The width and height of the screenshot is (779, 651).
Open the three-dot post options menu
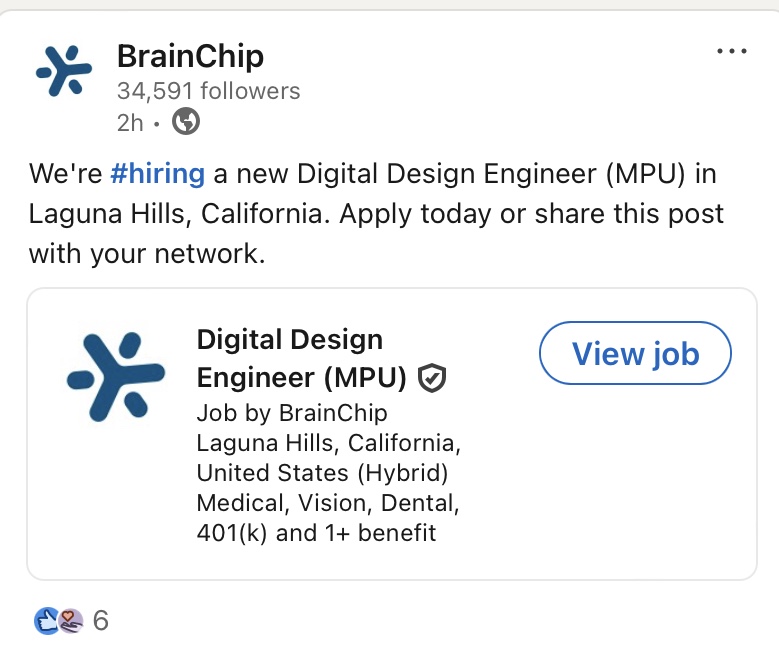point(732,52)
